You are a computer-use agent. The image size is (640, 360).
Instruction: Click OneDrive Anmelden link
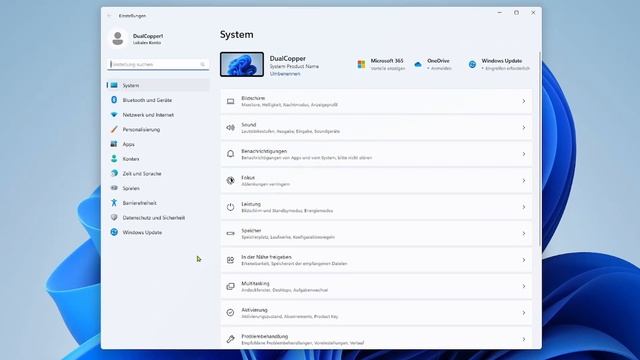[x=440, y=69]
